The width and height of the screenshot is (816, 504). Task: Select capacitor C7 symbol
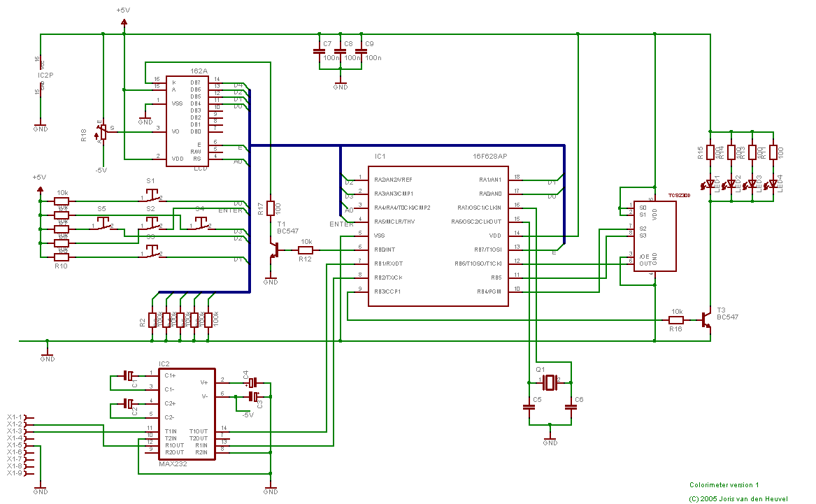tap(319, 52)
